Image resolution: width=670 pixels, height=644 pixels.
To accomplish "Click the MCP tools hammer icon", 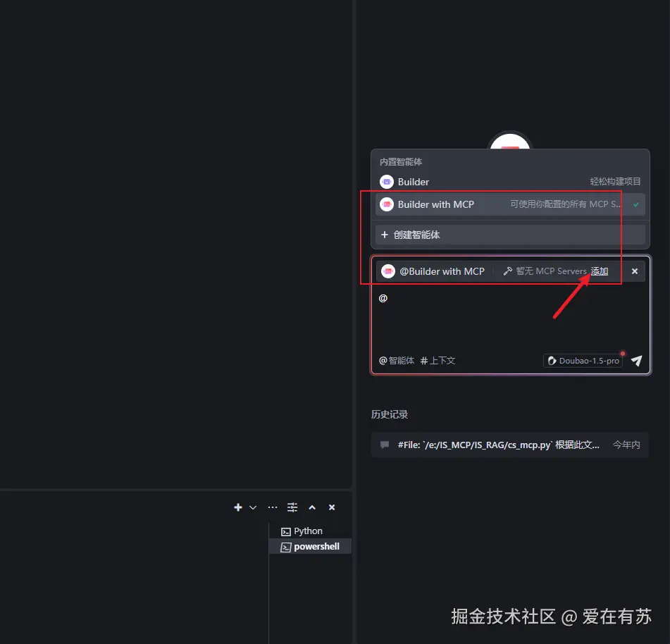I will click(x=507, y=271).
